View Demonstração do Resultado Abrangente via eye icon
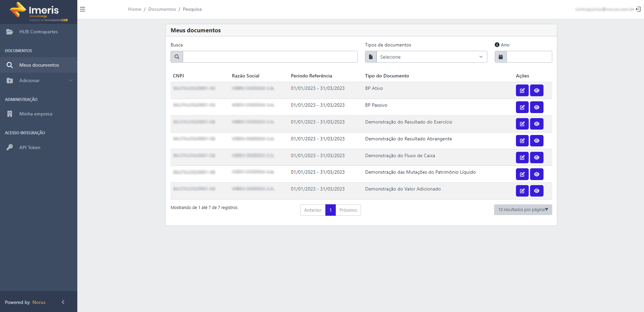Screen dimensions: 644x312 point(536,140)
